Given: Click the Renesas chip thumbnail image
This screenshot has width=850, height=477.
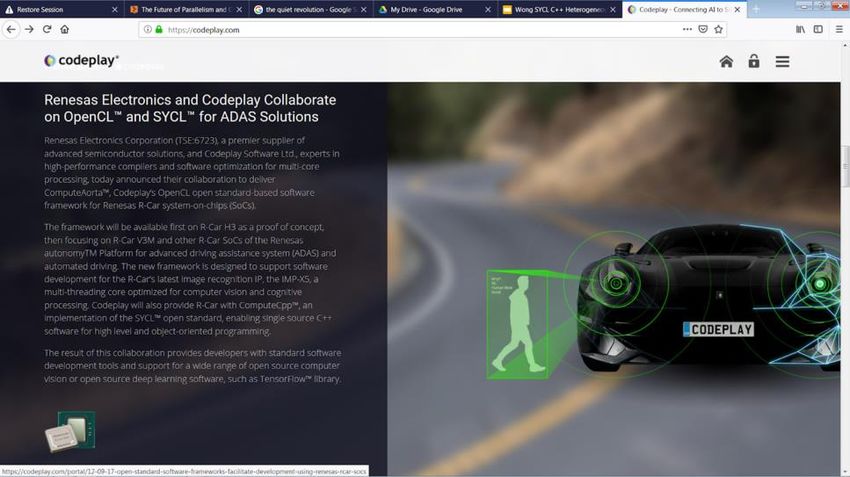Looking at the screenshot, I should click(70, 431).
